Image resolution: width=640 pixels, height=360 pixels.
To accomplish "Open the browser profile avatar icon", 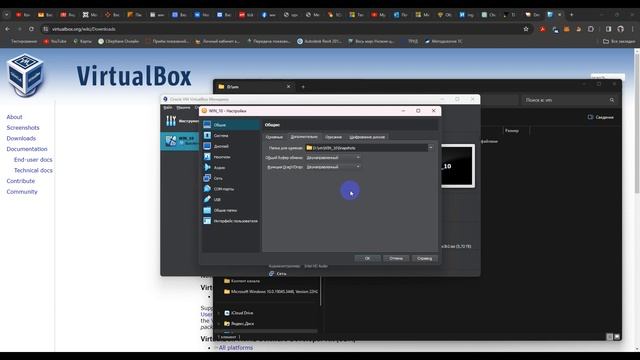I will (x=620, y=29).
